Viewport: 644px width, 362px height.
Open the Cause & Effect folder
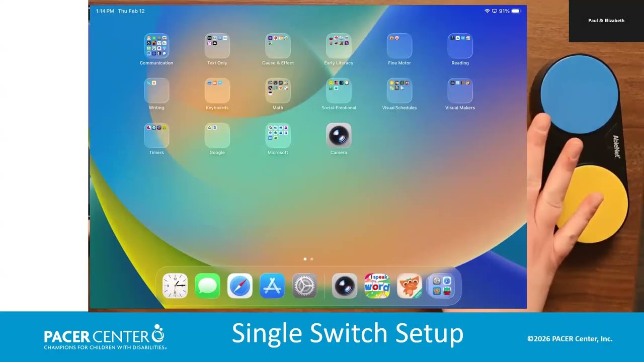[x=278, y=46]
